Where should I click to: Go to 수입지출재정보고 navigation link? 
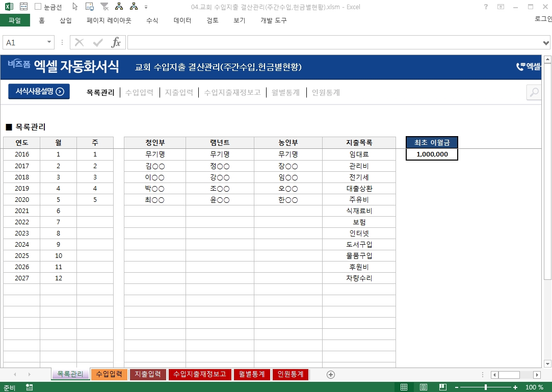pos(232,92)
